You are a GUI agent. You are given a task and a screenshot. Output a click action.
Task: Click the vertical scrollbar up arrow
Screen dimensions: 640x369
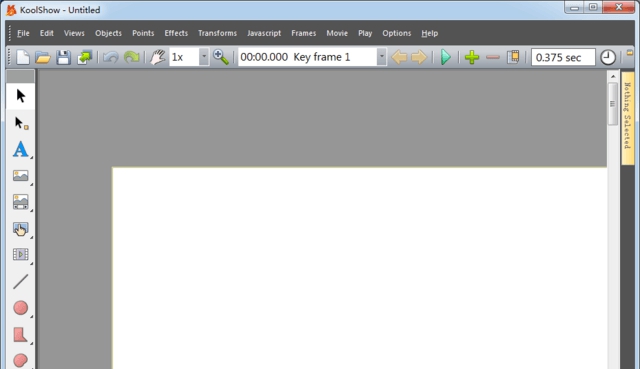click(613, 77)
